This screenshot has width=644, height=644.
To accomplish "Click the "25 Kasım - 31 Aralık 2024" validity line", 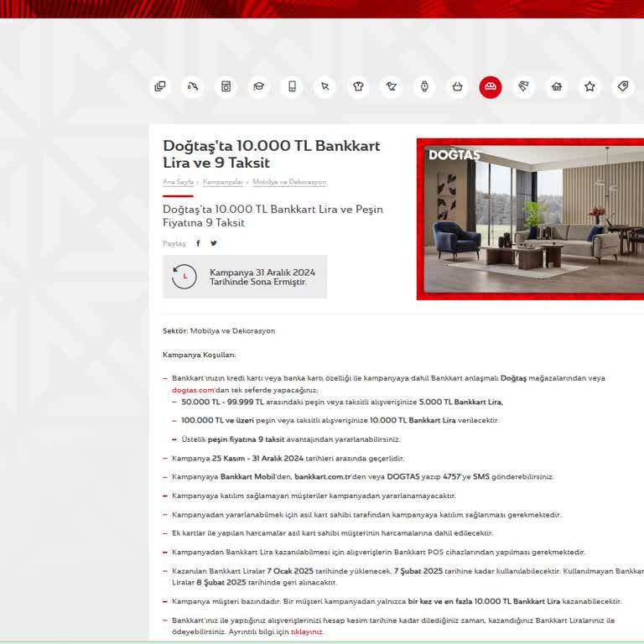I will pyautogui.click(x=288, y=459).
